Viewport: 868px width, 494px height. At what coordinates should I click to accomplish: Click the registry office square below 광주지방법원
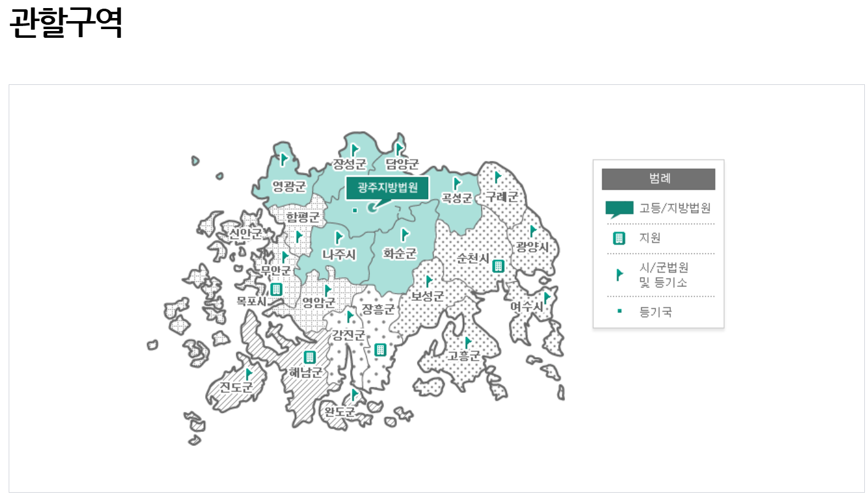(x=355, y=211)
